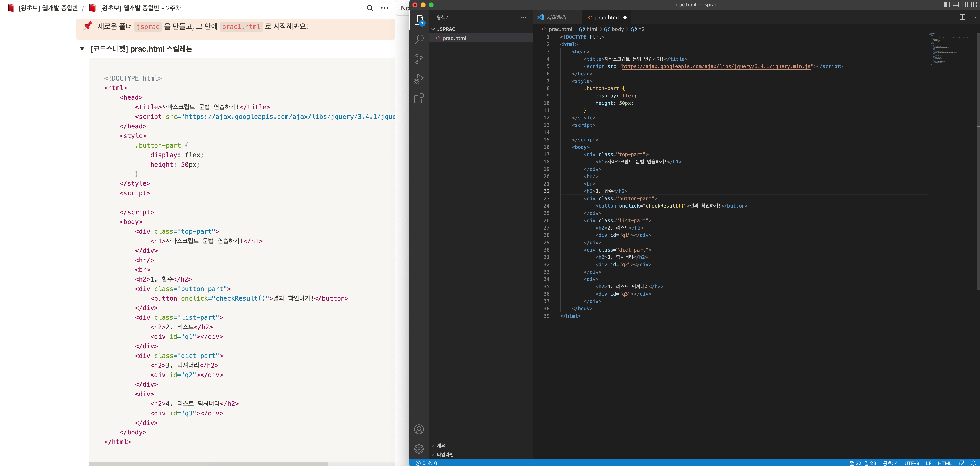Open the LF end-of-line selector
980x466 pixels.
tap(929, 463)
